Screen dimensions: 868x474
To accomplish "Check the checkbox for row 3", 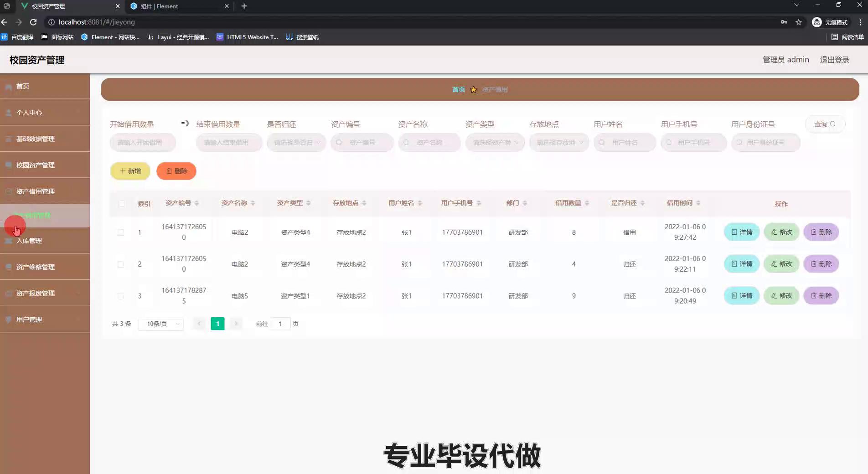I will [x=121, y=296].
